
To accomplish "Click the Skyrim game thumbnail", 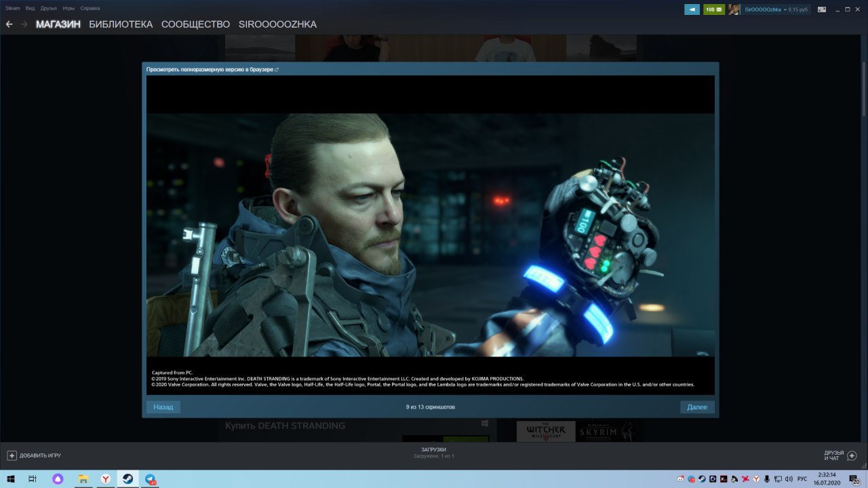I will (x=606, y=431).
